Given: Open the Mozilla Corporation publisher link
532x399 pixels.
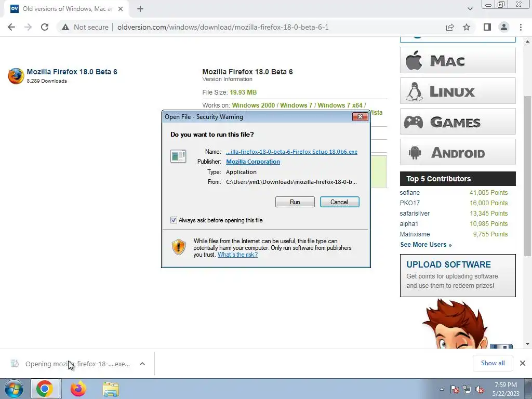Looking at the screenshot, I should tap(253, 162).
